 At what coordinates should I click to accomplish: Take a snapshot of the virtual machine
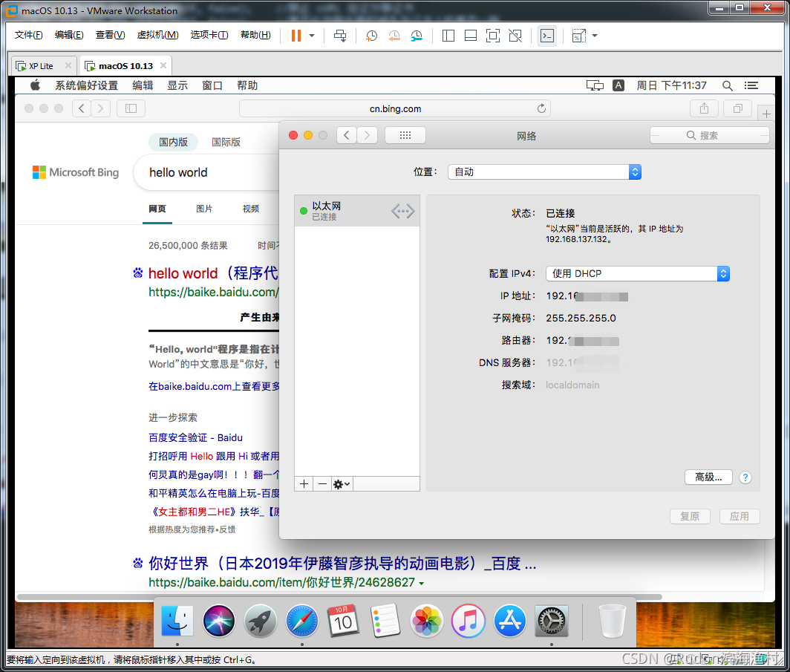coord(371,35)
